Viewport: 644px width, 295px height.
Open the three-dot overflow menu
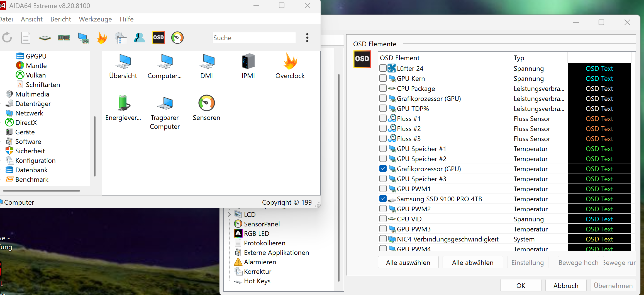click(307, 38)
